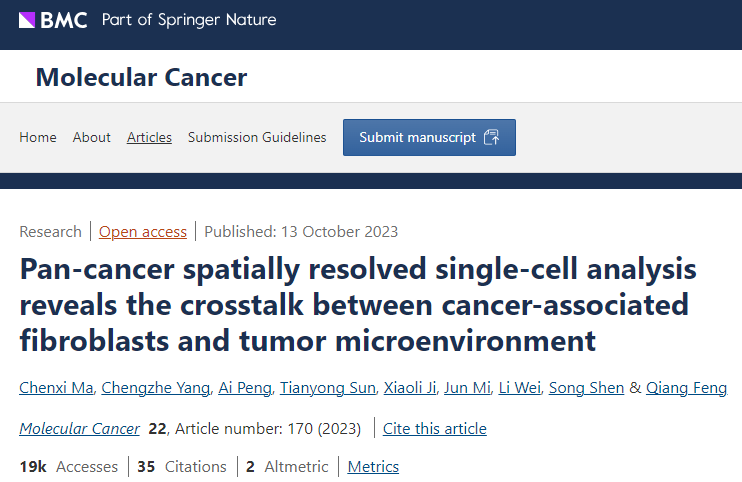
Task: Open author Chenxi Ma's profile
Action: pyautogui.click(x=56, y=388)
